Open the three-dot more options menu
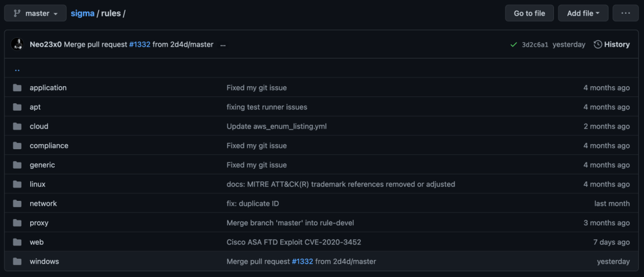644x277 pixels. tap(625, 13)
